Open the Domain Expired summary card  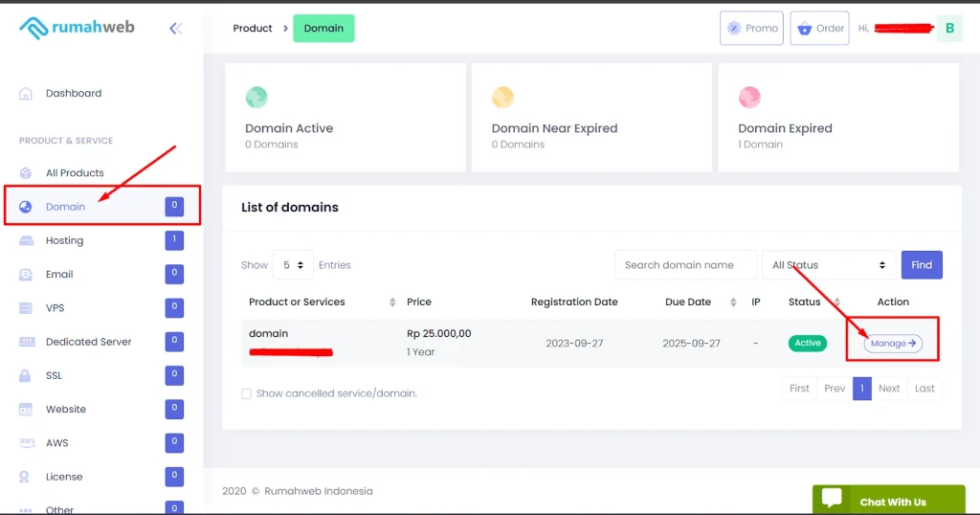[x=838, y=117]
